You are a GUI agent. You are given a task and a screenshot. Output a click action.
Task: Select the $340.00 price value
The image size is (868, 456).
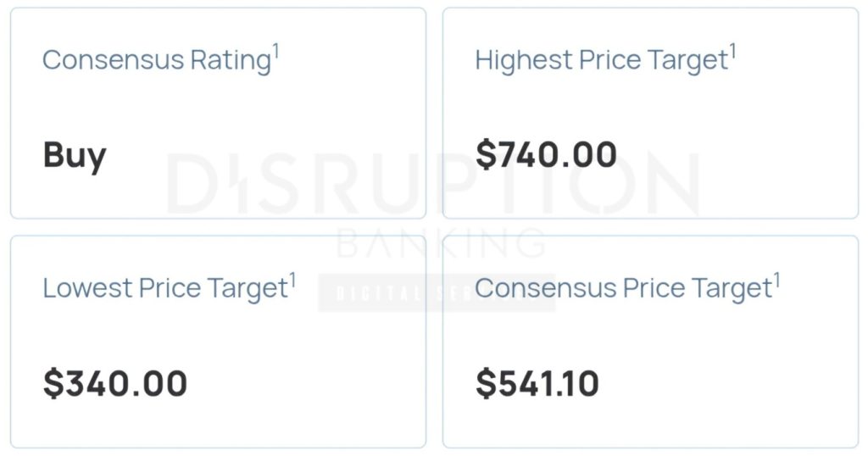(115, 384)
